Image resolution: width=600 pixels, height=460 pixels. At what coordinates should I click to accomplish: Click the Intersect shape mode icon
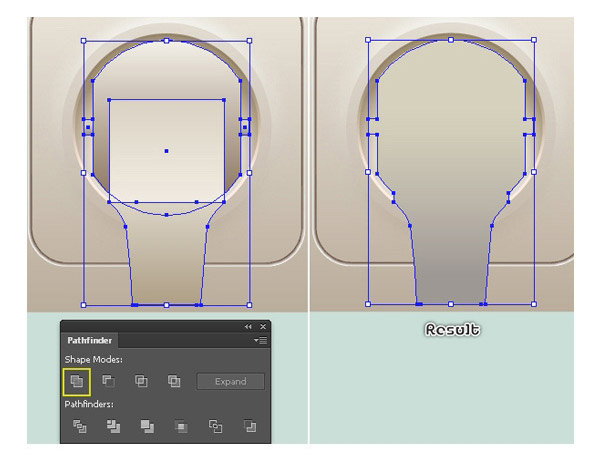141,381
